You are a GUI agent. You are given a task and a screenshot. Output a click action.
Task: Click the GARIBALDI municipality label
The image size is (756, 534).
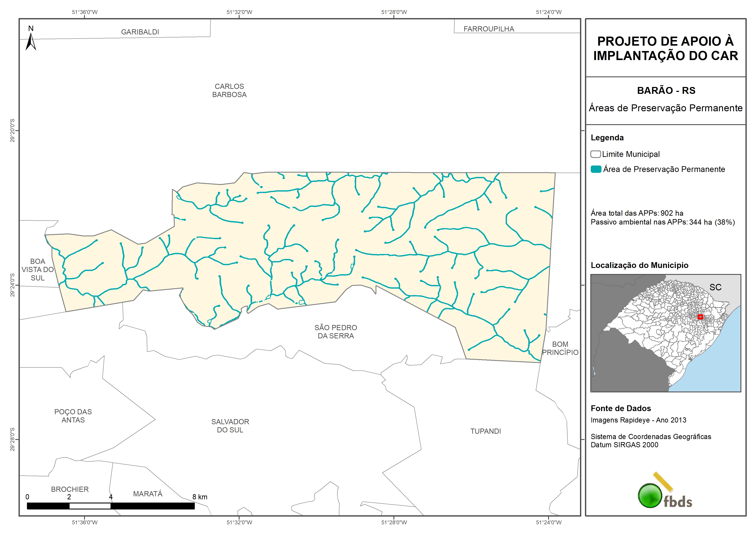pyautogui.click(x=140, y=32)
